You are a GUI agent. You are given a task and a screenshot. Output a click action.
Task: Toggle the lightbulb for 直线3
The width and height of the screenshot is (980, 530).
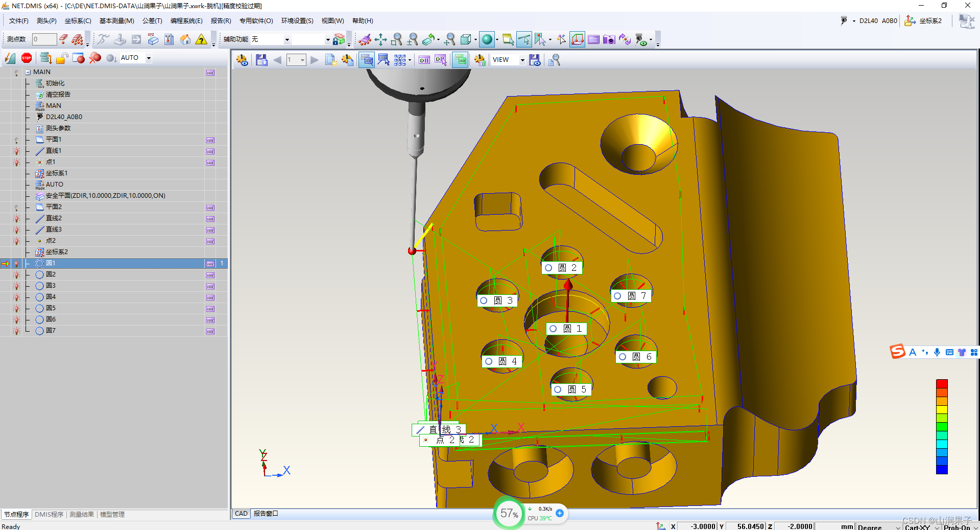click(17, 229)
